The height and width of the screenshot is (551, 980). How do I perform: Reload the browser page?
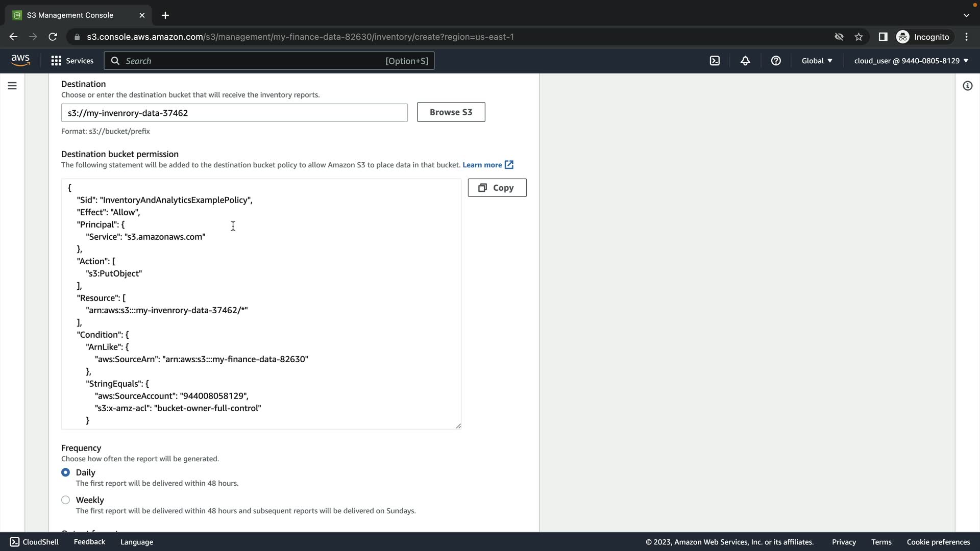[53, 37]
